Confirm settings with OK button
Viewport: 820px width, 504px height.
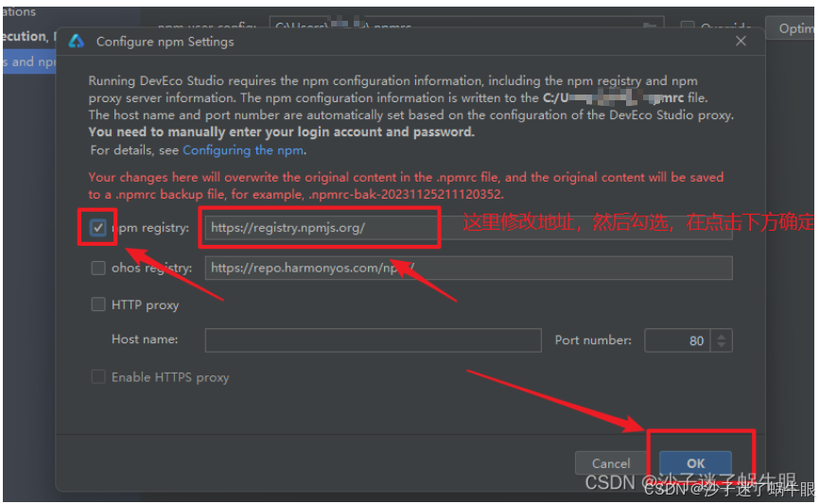pos(695,463)
